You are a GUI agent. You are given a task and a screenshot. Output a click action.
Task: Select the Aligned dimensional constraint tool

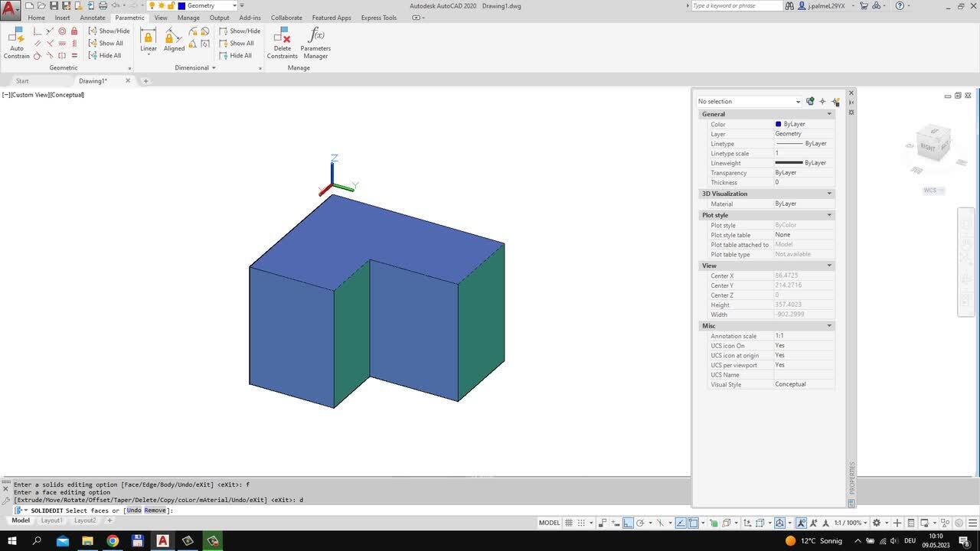(174, 40)
